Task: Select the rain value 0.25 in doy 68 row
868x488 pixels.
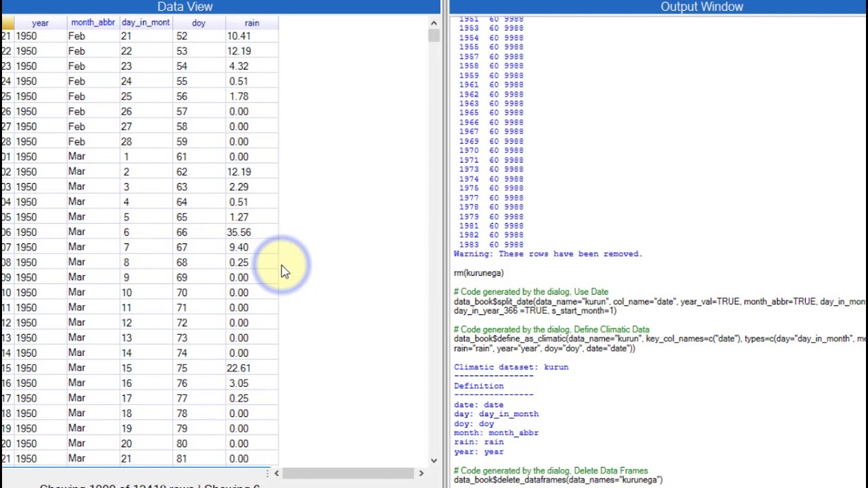Action: [x=239, y=262]
